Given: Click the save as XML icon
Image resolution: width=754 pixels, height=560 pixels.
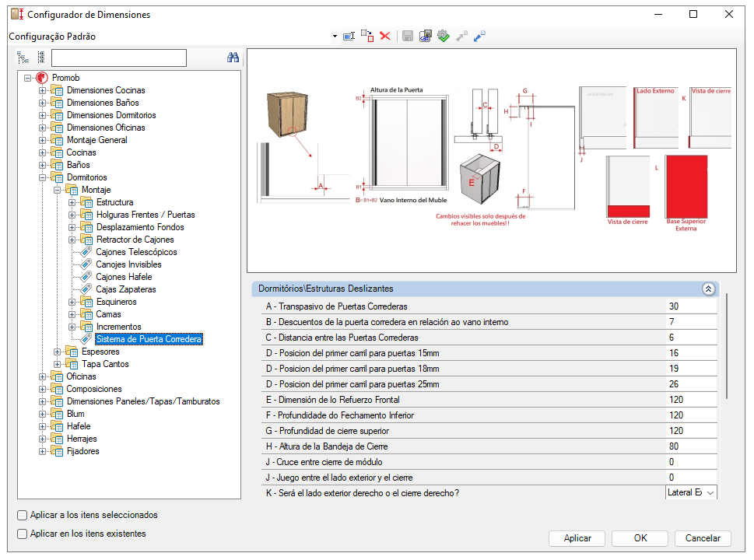Looking at the screenshot, I should [x=425, y=36].
